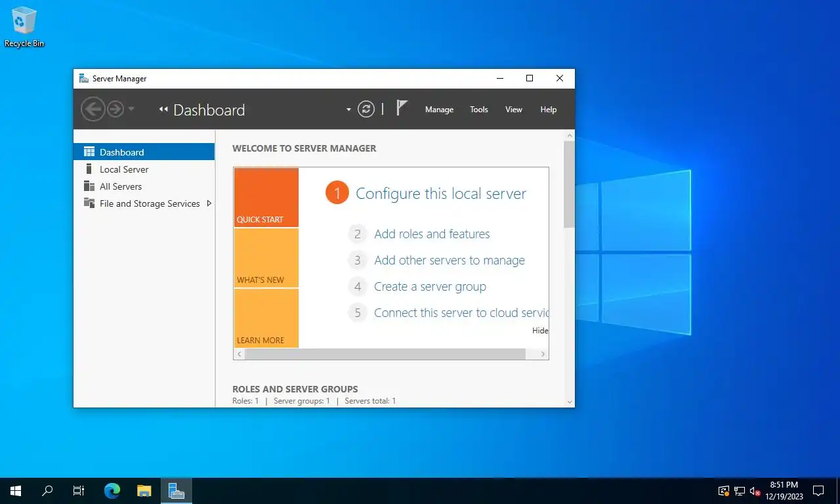The width and height of the screenshot is (840, 504).
Task: Open the Tools menu
Action: [479, 110]
